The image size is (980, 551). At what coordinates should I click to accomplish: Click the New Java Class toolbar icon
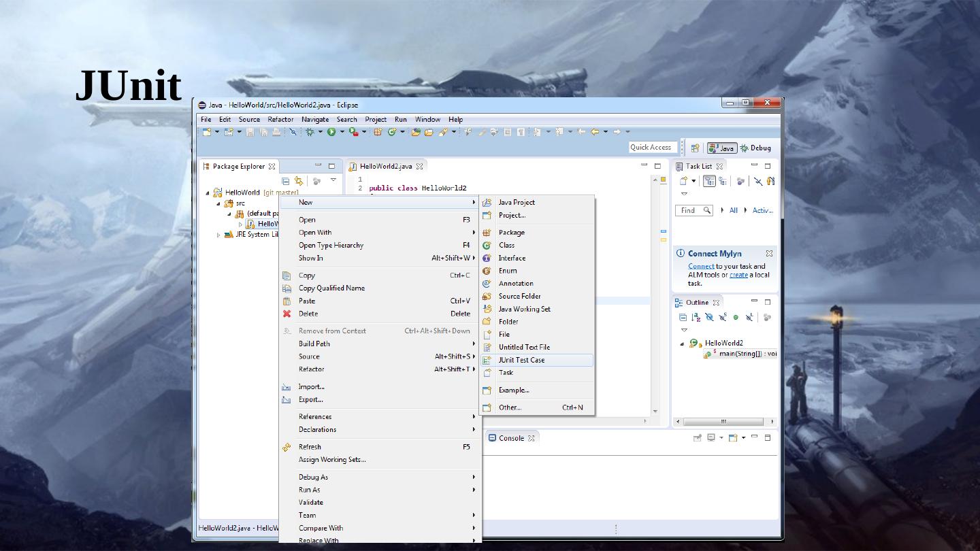point(392,132)
